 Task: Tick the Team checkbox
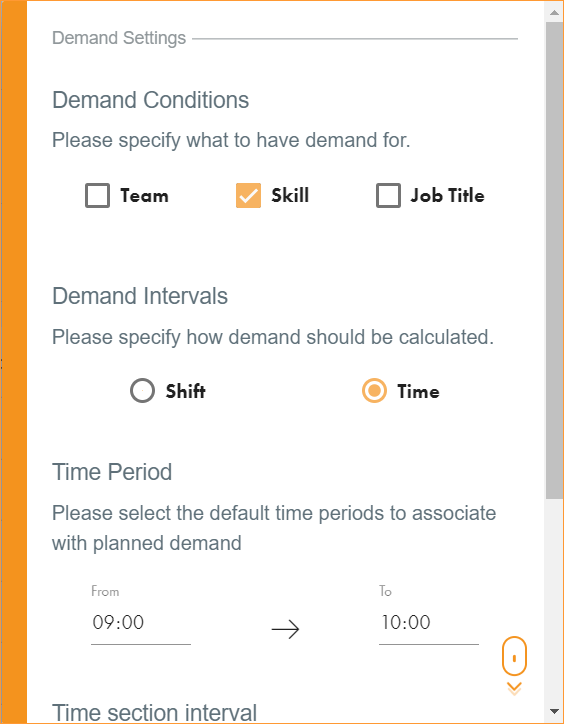[97, 195]
